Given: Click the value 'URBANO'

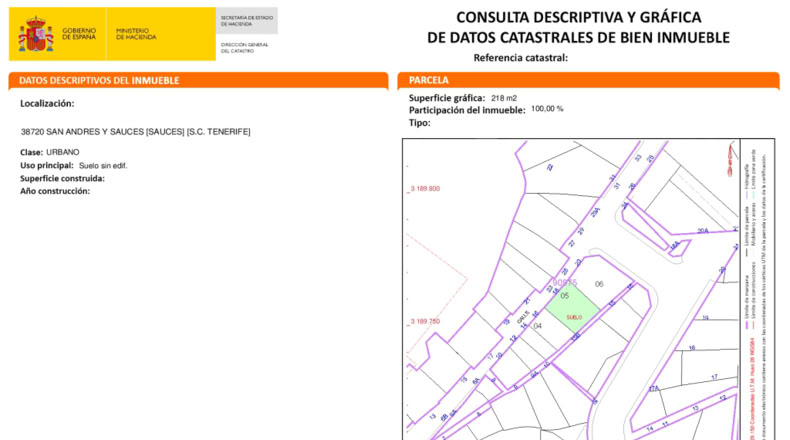Looking at the screenshot, I should pos(62,152).
